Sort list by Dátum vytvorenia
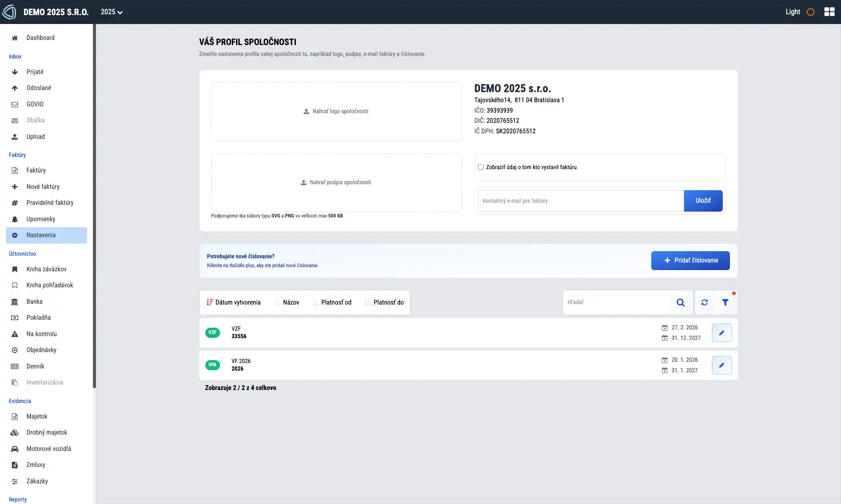This screenshot has width=841, height=504. tap(234, 302)
